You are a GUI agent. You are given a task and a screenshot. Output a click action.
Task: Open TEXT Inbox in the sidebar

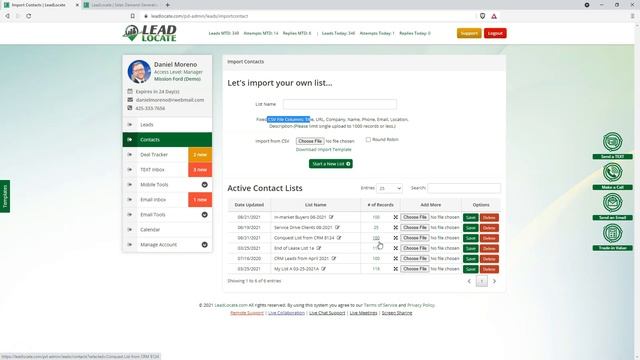[156, 169]
